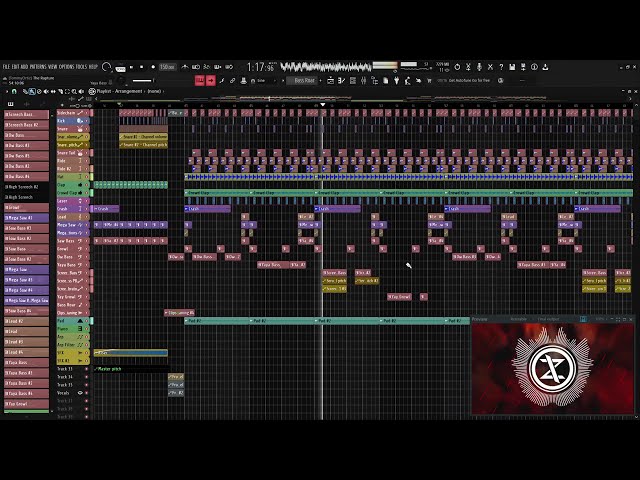Open the Browser view icon
The width and height of the screenshot is (640, 480).
(x=375, y=81)
